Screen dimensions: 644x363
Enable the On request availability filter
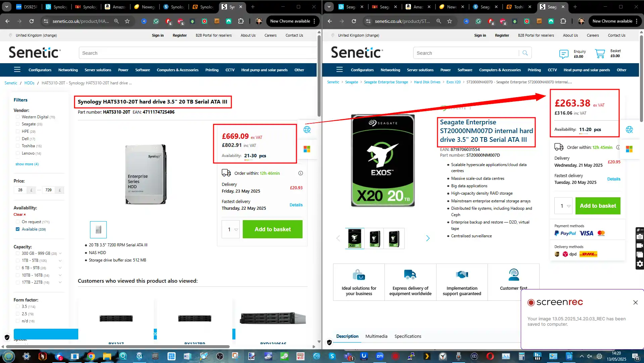[17, 222]
